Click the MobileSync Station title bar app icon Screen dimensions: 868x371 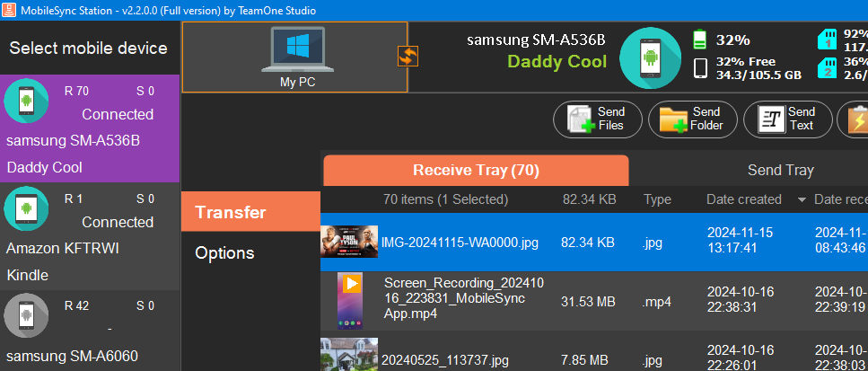coord(8,10)
